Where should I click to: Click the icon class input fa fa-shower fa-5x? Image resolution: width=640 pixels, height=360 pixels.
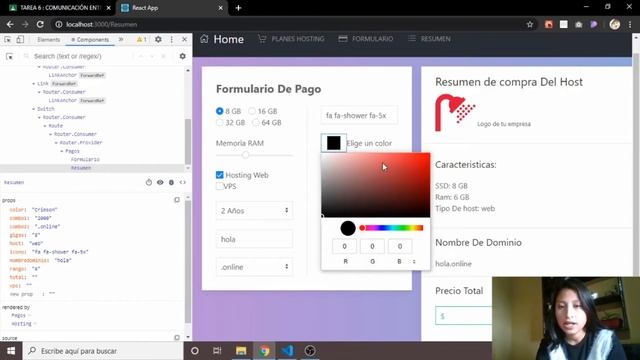point(358,116)
